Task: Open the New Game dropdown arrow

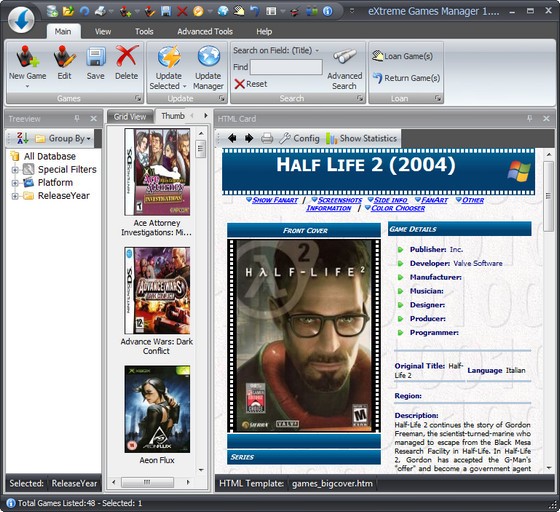Action: click(28, 86)
